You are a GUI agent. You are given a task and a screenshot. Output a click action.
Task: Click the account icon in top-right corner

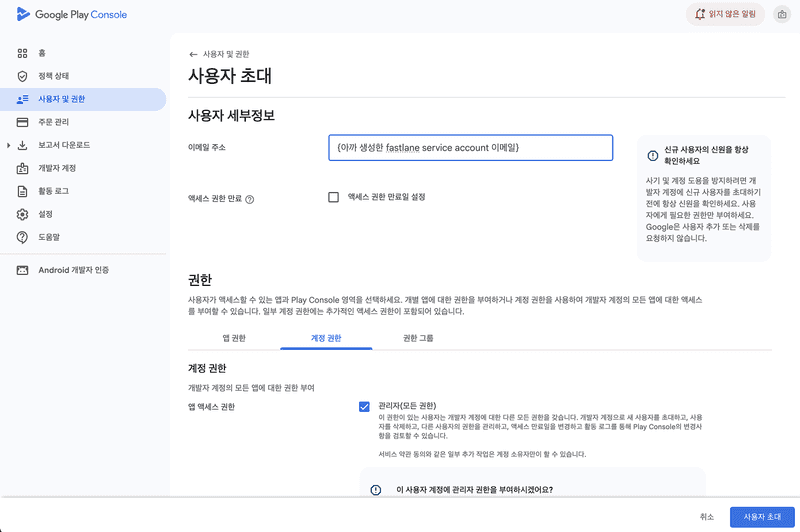[x=782, y=15]
